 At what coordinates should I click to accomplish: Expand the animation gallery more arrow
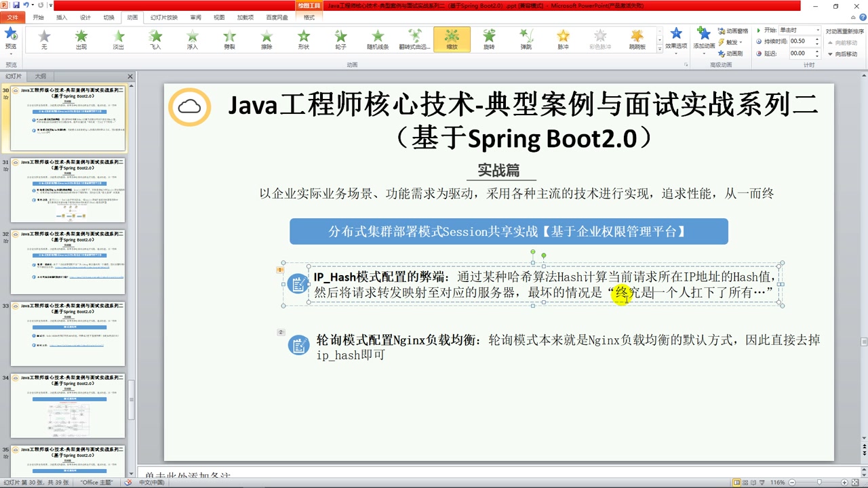click(659, 49)
